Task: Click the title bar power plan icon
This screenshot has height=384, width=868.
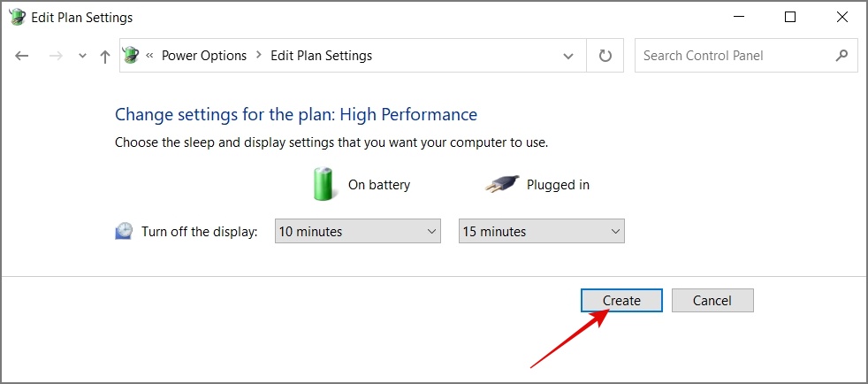Action: (x=17, y=17)
